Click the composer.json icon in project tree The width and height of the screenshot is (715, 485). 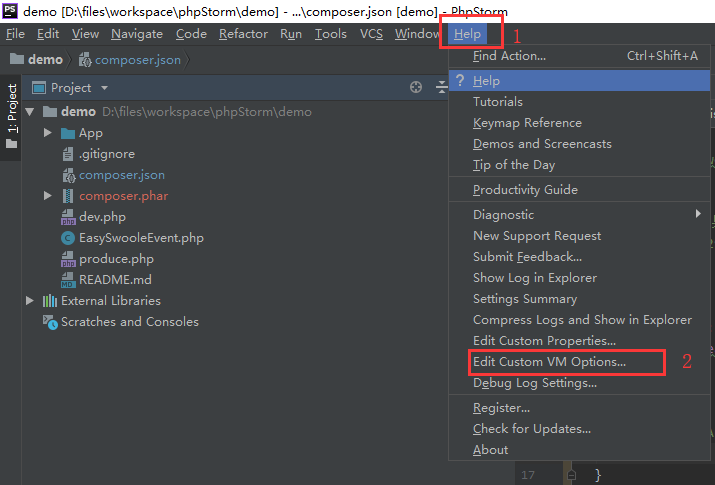(68, 175)
